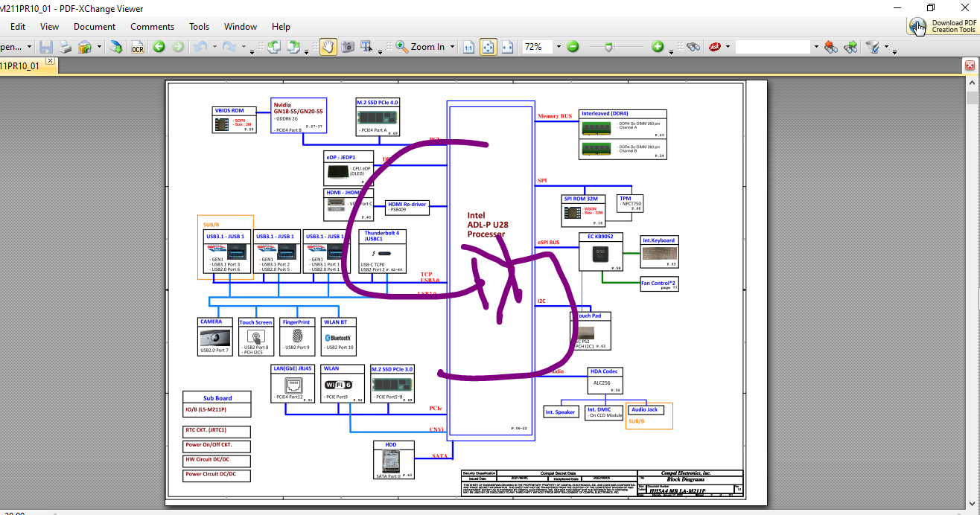This screenshot has width=980, height=515.
Task: Run OCR on the pages
Action: coord(138,47)
